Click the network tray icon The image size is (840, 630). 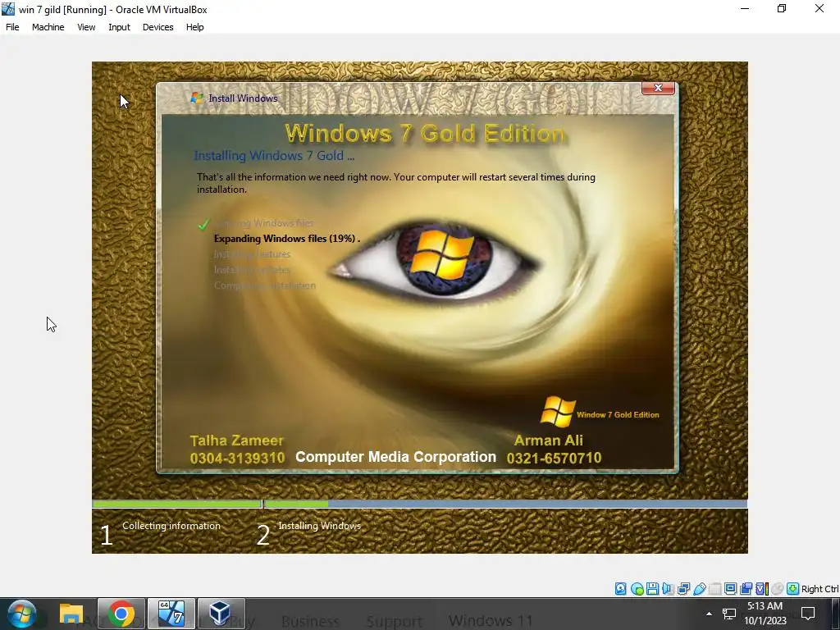[728, 614]
